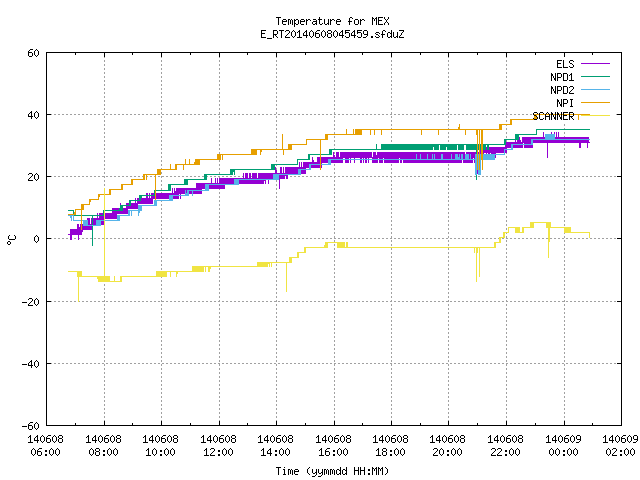Screen dimensions: 640x480
Task: Click the x-axis tick 140608 22:00
Action: [x=506, y=446]
